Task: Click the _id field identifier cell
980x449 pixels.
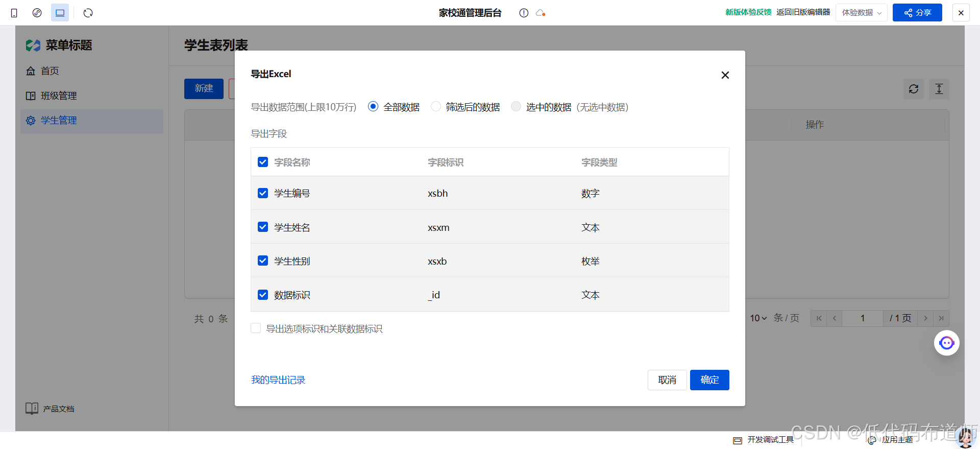Action: point(434,295)
